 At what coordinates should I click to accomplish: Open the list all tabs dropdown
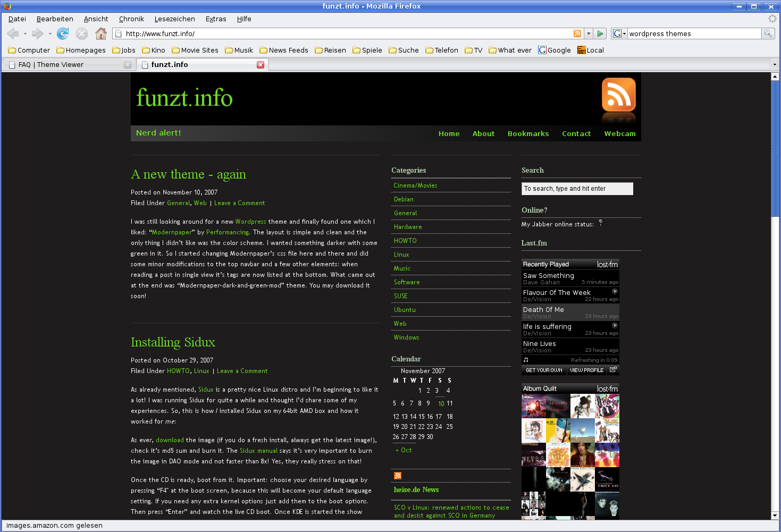(774, 65)
